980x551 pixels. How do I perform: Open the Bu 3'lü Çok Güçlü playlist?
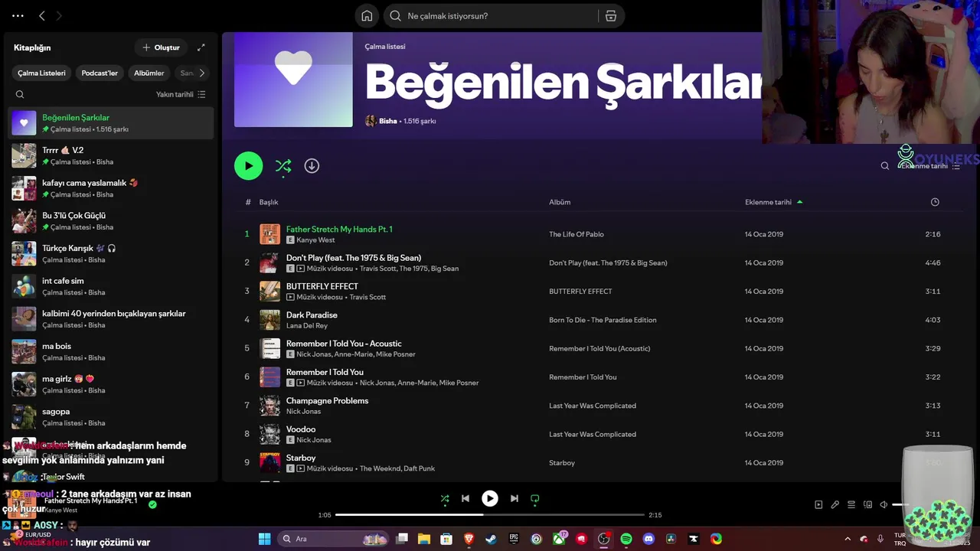111,221
